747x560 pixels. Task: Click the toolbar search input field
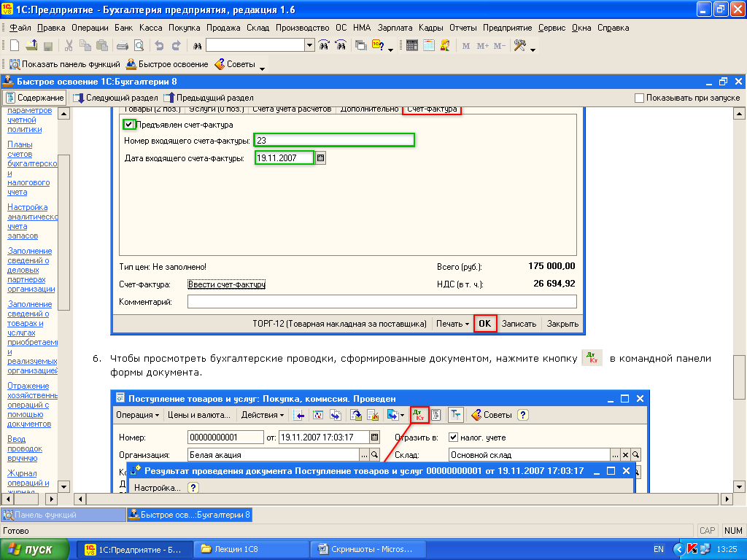click(255, 46)
